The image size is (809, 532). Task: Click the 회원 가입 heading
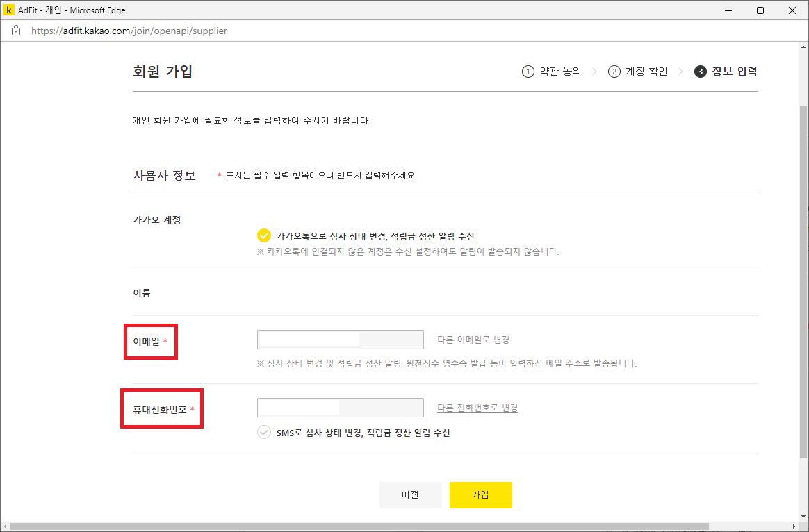click(x=163, y=71)
